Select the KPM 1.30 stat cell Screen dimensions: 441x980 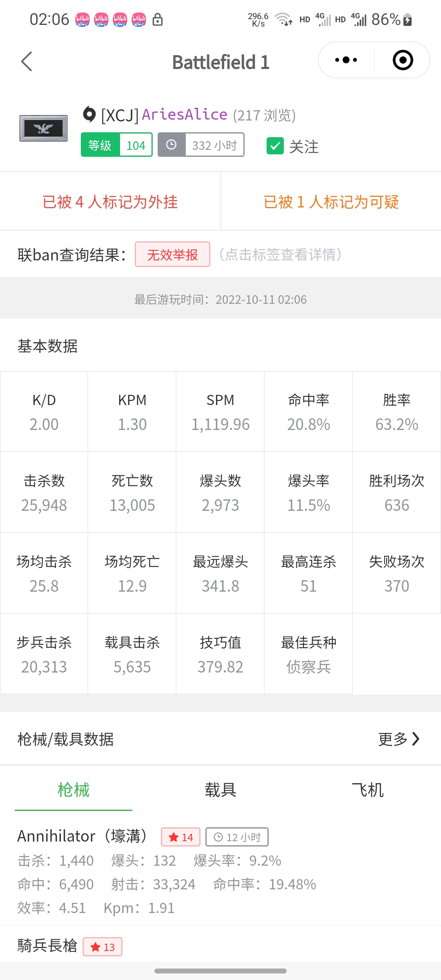tap(132, 412)
